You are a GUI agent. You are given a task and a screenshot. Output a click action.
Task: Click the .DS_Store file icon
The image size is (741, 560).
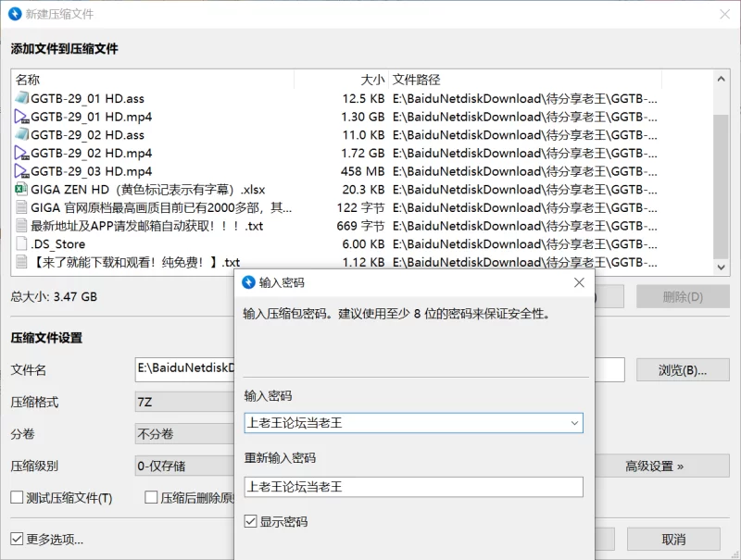[x=22, y=244]
